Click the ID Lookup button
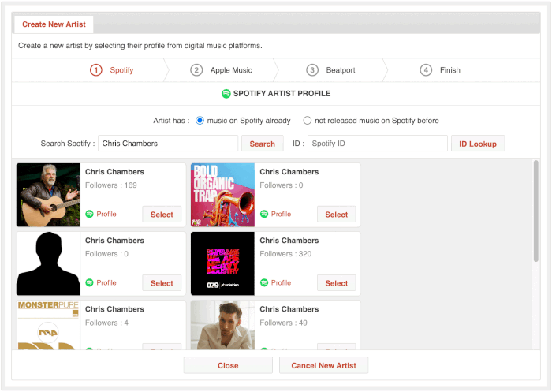This screenshot has height=392, width=552. 478,144
